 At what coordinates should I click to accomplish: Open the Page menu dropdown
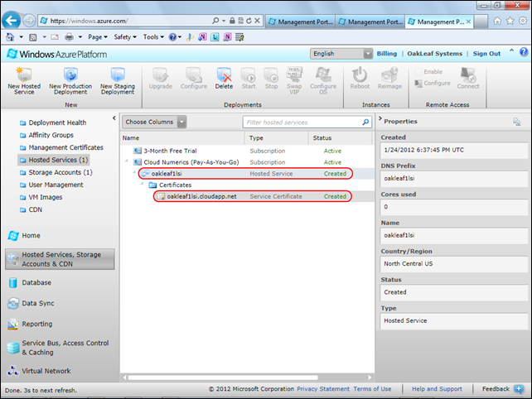[x=98, y=37]
